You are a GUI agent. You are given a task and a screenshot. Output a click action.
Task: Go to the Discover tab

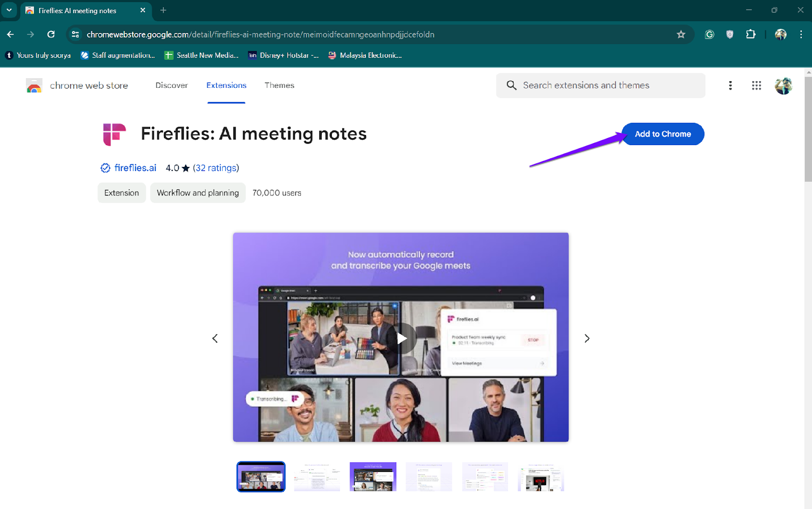tap(172, 85)
